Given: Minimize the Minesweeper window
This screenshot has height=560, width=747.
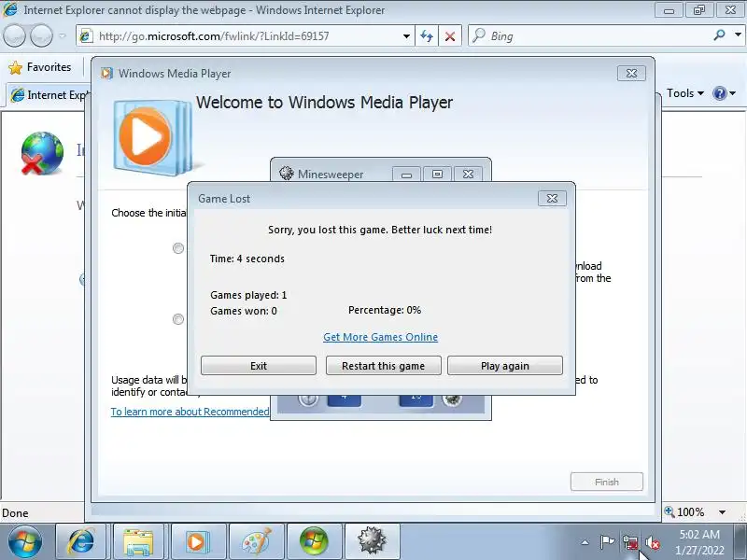Looking at the screenshot, I should pyautogui.click(x=406, y=175).
